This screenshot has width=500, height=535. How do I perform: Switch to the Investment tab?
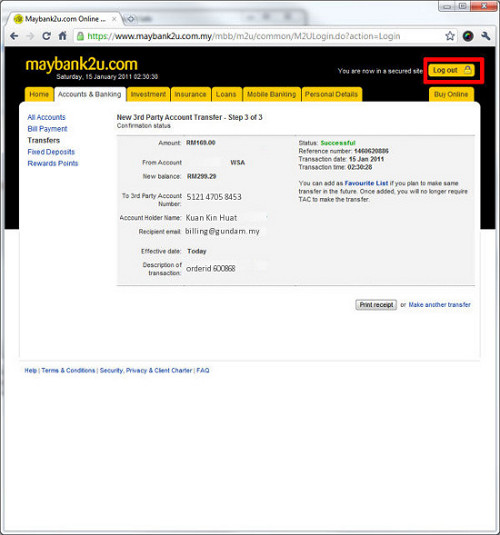(x=148, y=94)
